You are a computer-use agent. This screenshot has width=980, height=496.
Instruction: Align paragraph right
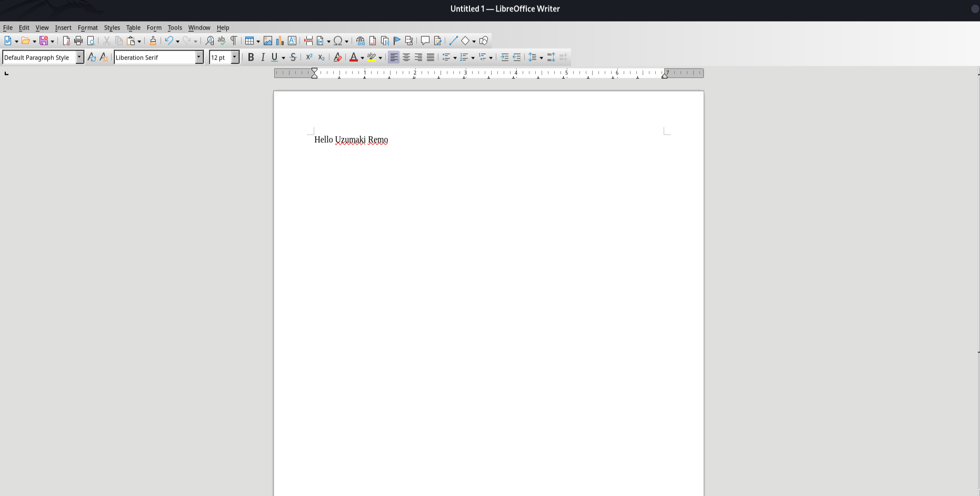(418, 57)
